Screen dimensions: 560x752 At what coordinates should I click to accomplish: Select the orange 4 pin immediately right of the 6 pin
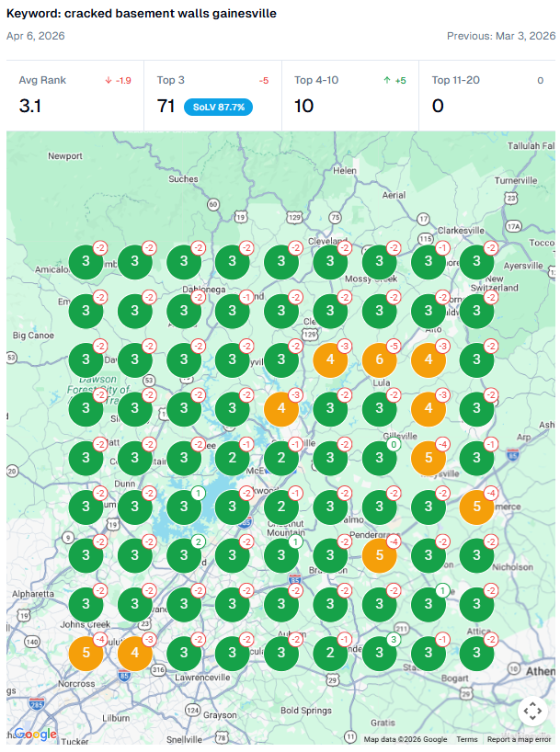pyautogui.click(x=429, y=359)
